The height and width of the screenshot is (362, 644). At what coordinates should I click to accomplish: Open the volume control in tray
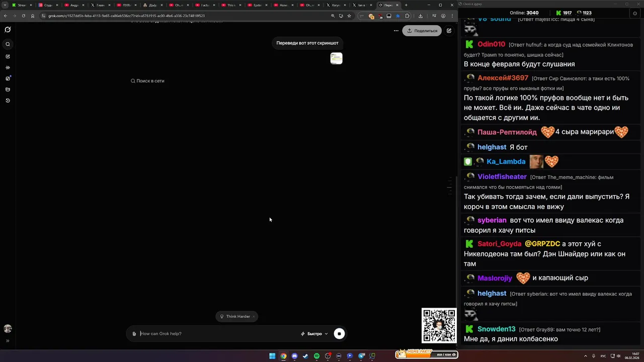(618, 356)
